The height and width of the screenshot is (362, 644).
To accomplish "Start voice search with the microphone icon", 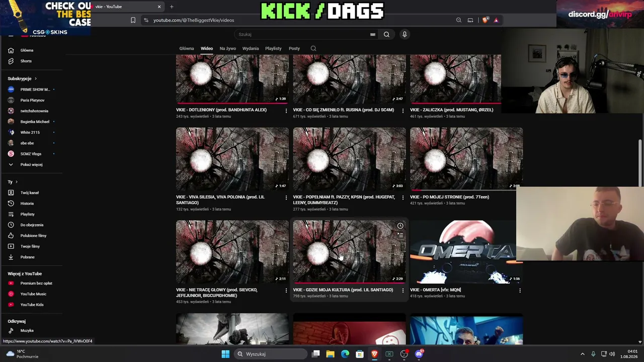I will tap(405, 34).
